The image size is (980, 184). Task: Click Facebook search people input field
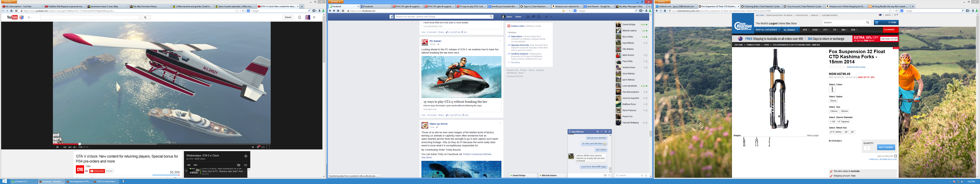click(x=442, y=17)
